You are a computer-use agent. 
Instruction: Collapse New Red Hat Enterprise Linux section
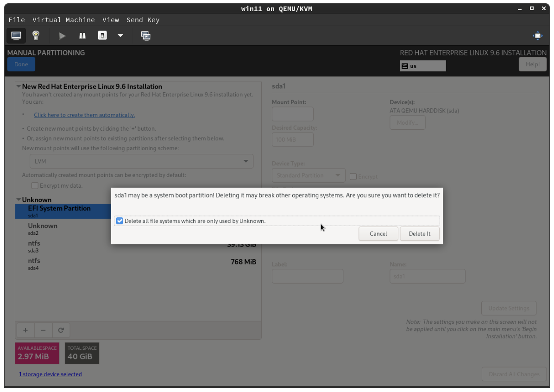coord(19,86)
